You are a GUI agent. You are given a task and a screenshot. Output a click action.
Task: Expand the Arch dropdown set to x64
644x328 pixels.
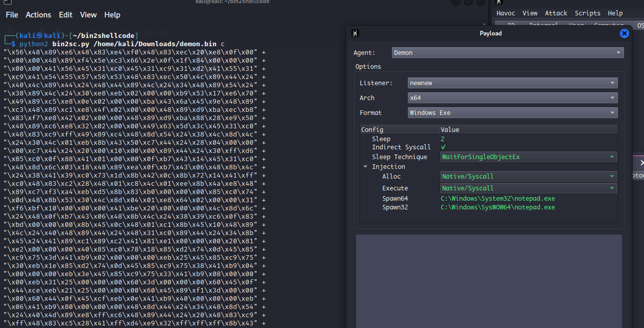tap(513, 98)
